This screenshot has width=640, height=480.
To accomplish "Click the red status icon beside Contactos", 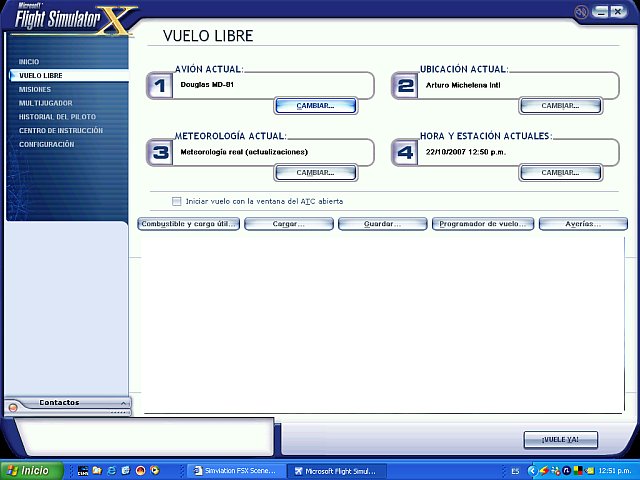I will pyautogui.click(x=13, y=407).
